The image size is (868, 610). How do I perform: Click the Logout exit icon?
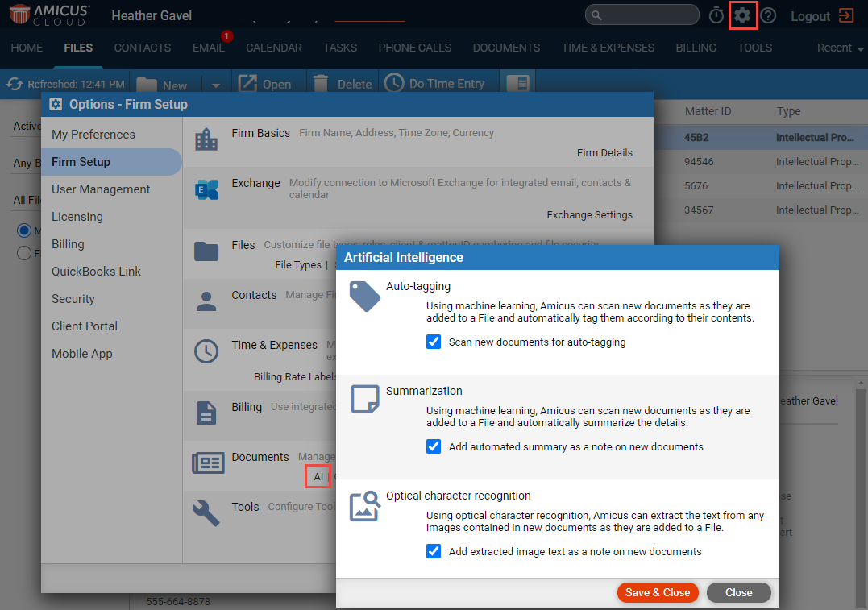[847, 15]
